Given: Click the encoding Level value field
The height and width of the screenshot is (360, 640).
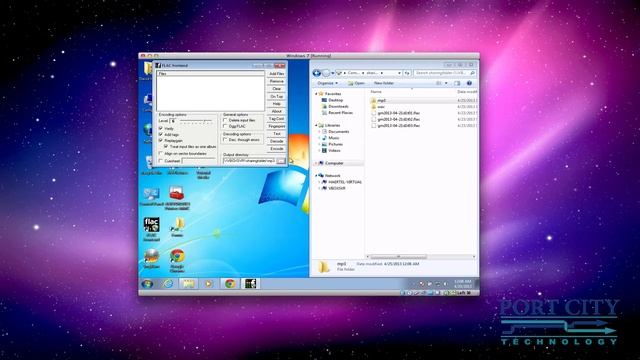Looking at the screenshot, I should [x=173, y=121].
